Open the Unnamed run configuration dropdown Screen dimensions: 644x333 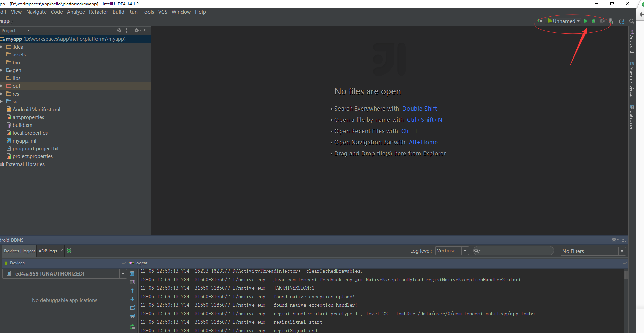(x=563, y=21)
